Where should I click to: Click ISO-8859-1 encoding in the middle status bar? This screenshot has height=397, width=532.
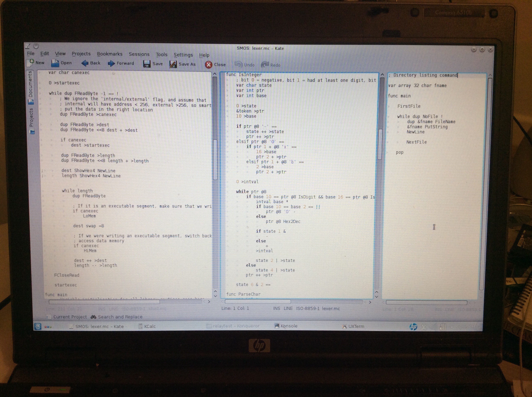tap(308, 308)
